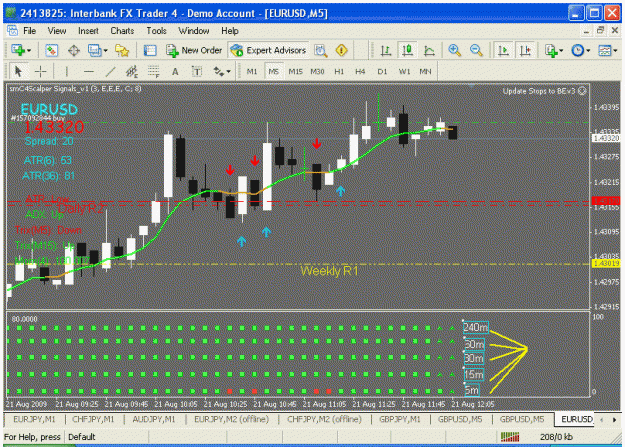This screenshot has height=447, width=625.
Task: Switch to the H4 timeframe
Action: [360, 71]
